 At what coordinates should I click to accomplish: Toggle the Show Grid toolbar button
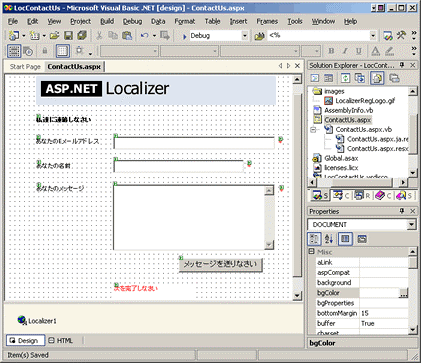click(x=63, y=51)
